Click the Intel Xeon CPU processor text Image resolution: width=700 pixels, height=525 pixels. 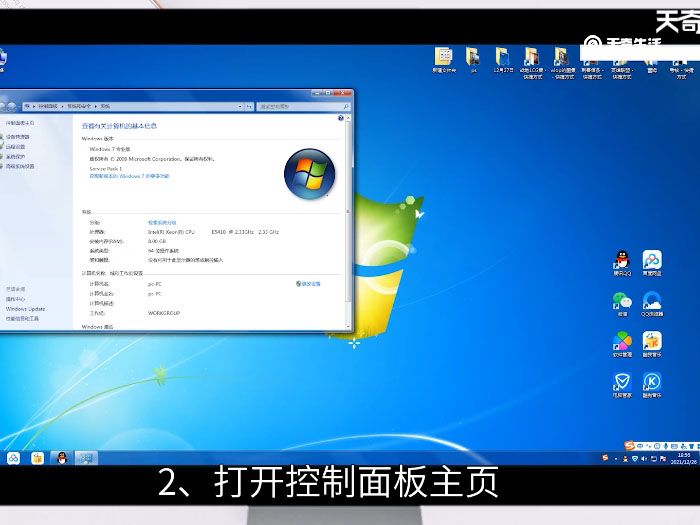click(213, 232)
